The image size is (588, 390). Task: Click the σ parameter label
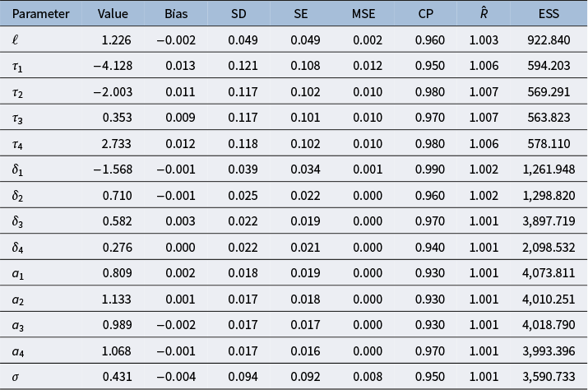click(16, 377)
